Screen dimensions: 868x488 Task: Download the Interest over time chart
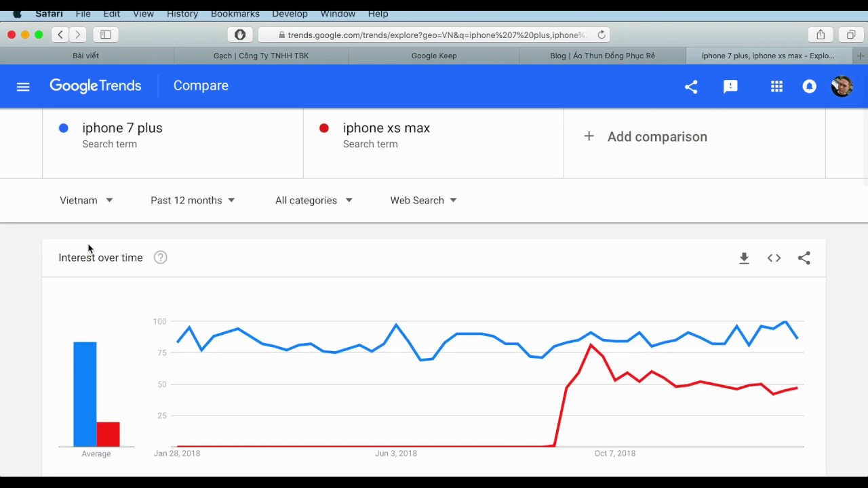point(744,258)
